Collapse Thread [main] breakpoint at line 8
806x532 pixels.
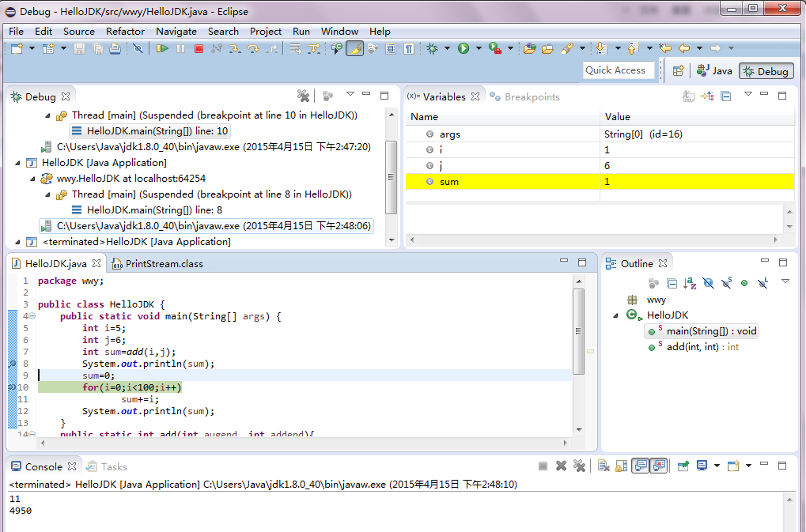(47, 194)
